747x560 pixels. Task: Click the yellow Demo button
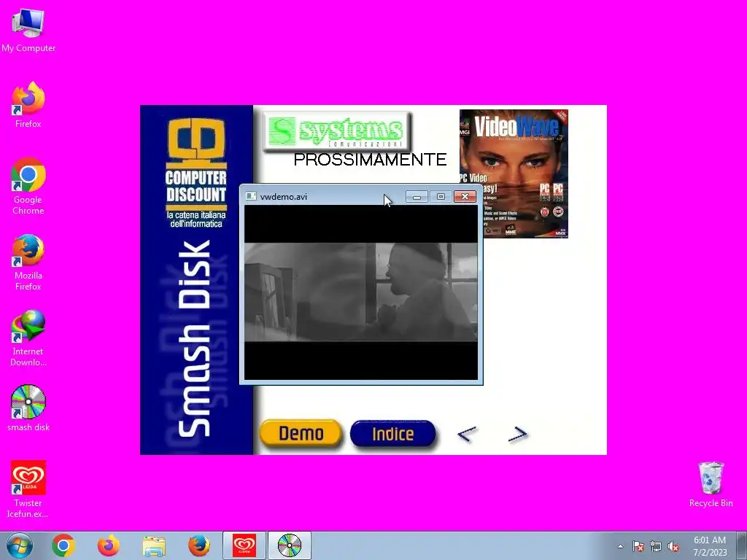301,433
